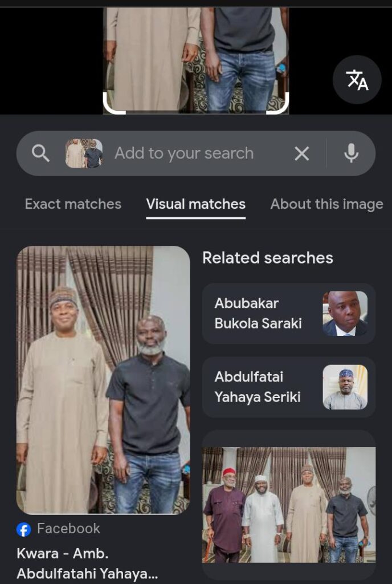Click the Add to your search field
The height and width of the screenshot is (584, 392).
(x=184, y=153)
